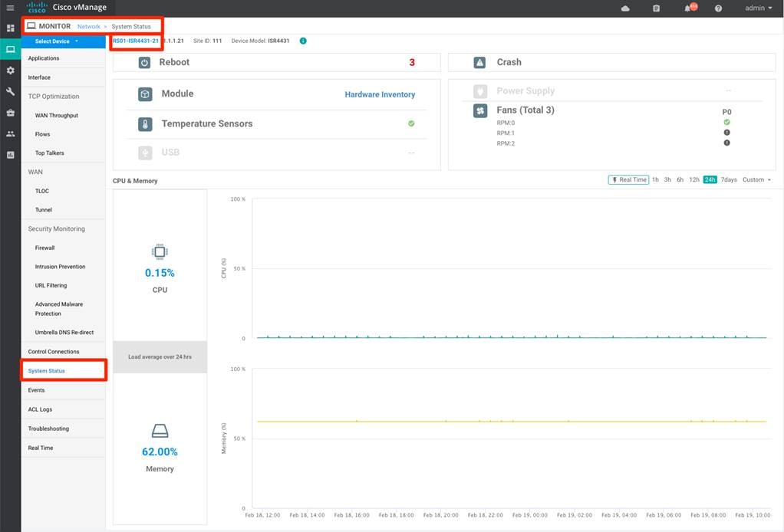Open the Custom time range dropdown
This screenshot has height=532, width=784.
coord(756,179)
